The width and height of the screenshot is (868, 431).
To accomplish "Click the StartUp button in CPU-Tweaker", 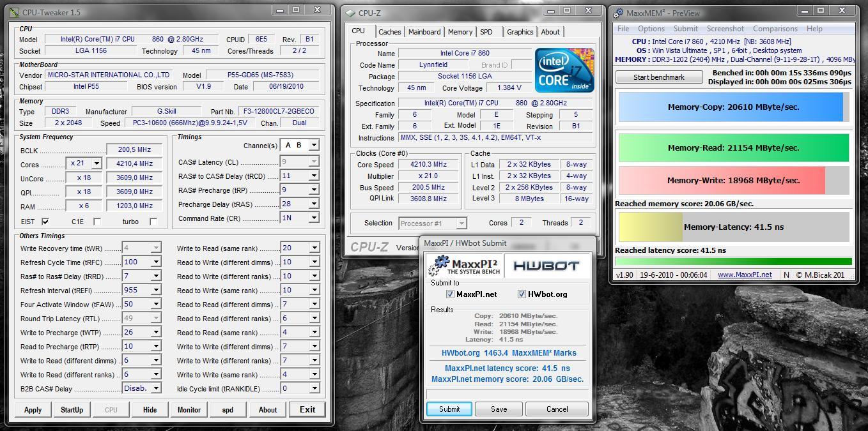I will [x=72, y=410].
